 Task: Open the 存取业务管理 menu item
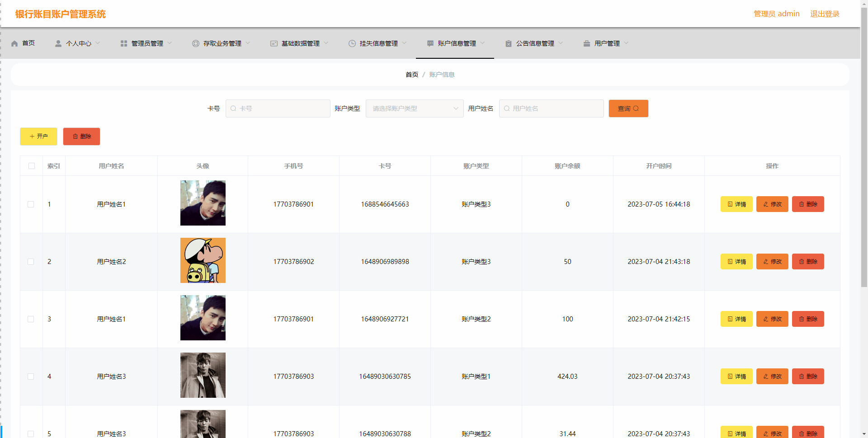(221, 43)
